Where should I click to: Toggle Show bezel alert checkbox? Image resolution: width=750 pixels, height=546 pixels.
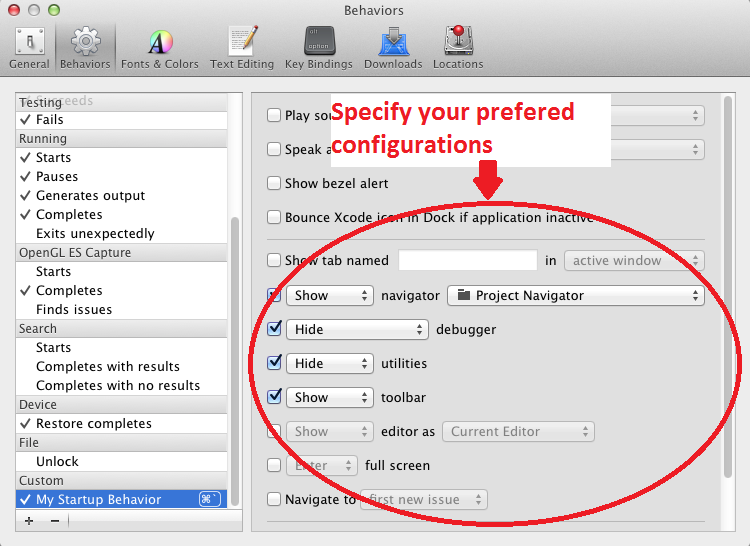274,183
